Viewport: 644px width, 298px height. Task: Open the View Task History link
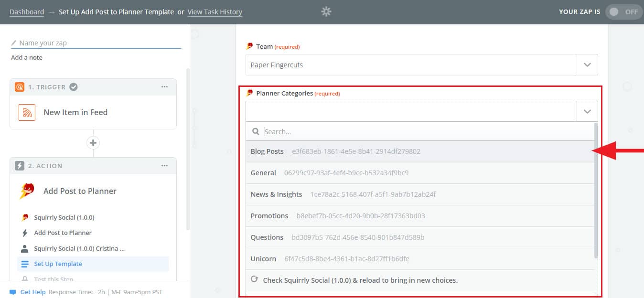tap(215, 12)
